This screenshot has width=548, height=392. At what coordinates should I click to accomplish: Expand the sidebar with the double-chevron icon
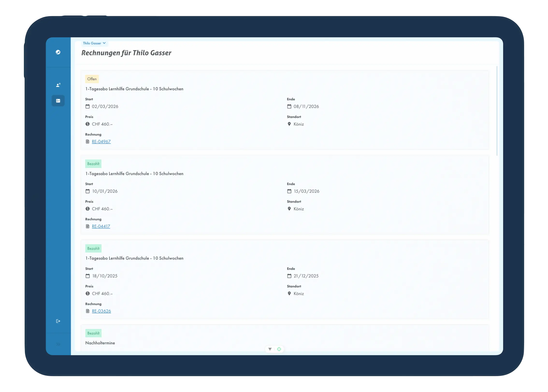[x=58, y=344]
